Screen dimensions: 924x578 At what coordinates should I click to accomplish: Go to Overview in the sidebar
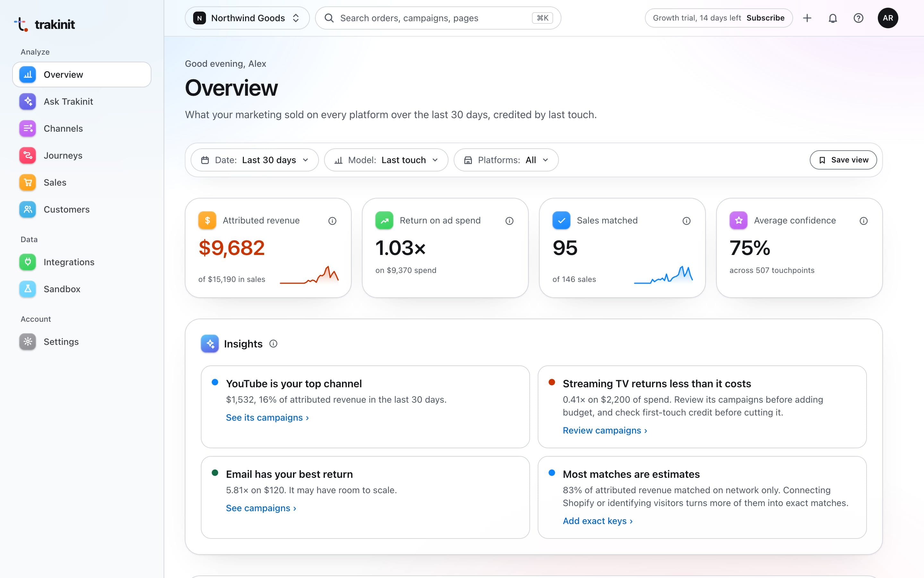coord(82,74)
